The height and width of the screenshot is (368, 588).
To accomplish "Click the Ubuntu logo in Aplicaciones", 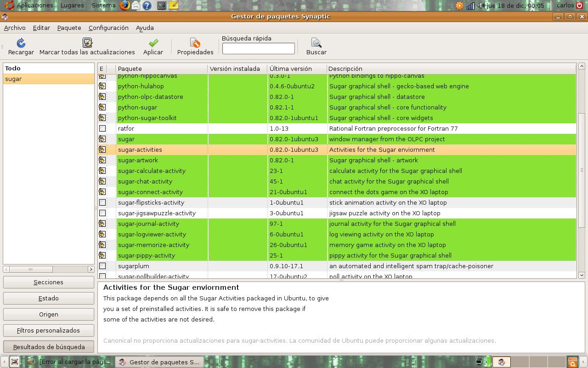I will (x=9, y=6).
